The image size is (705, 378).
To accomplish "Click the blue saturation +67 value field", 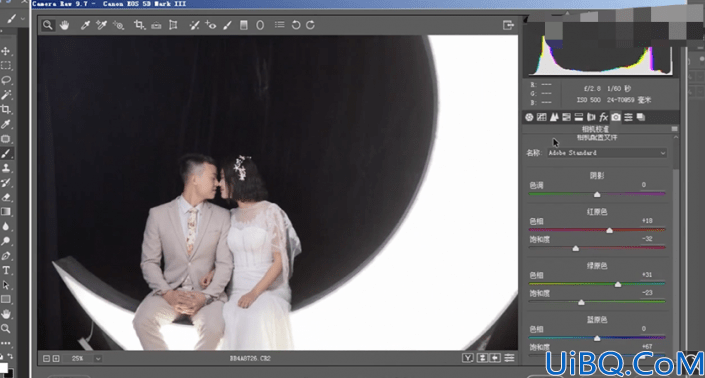I will tap(647, 347).
